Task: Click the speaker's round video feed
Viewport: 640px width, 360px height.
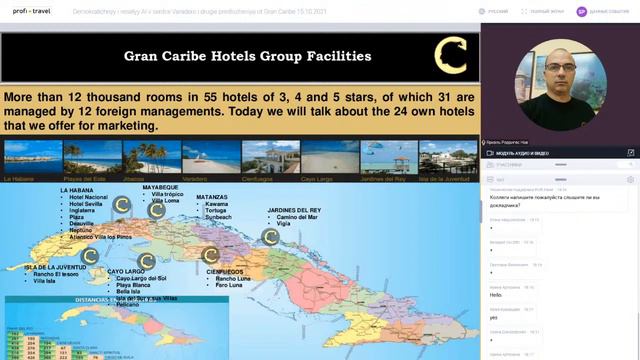Action: click(x=560, y=85)
